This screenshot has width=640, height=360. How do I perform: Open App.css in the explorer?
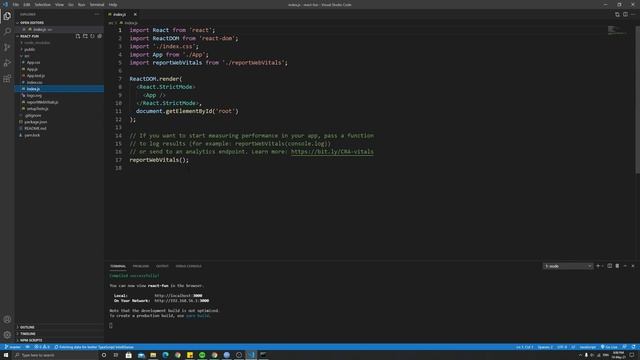[x=33, y=62]
